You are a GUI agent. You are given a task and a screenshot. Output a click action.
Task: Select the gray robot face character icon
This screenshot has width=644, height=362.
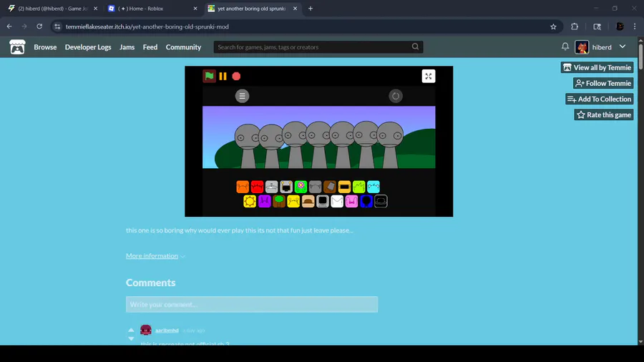tap(286, 187)
